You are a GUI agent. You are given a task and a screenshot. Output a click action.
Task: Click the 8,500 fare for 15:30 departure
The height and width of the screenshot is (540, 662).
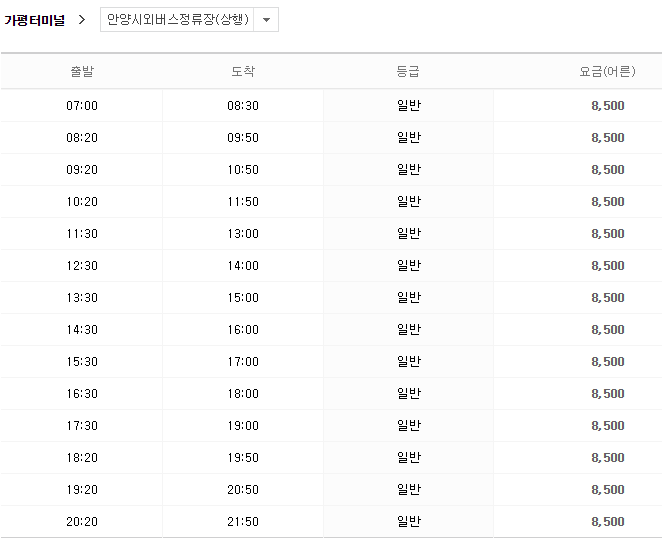pos(608,362)
